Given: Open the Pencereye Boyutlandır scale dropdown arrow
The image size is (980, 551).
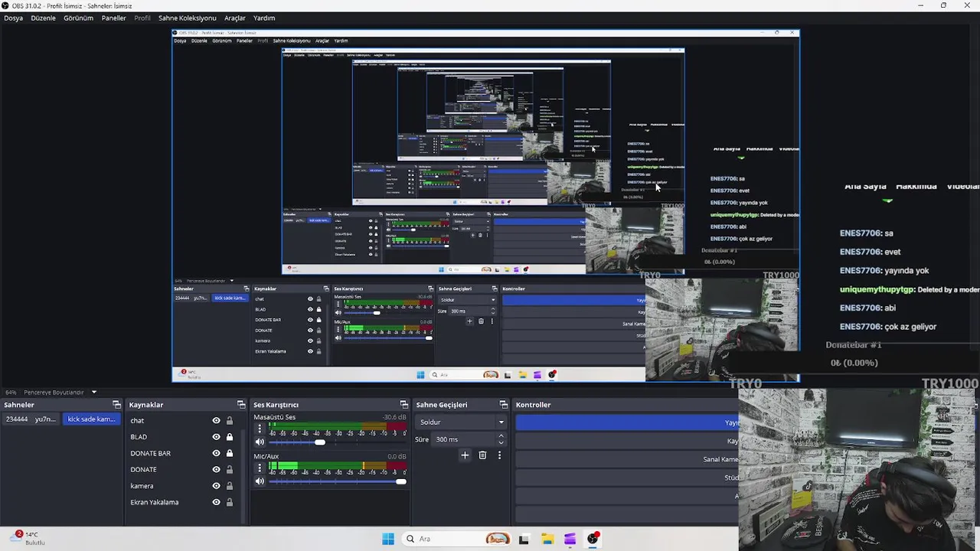Looking at the screenshot, I should click(94, 393).
